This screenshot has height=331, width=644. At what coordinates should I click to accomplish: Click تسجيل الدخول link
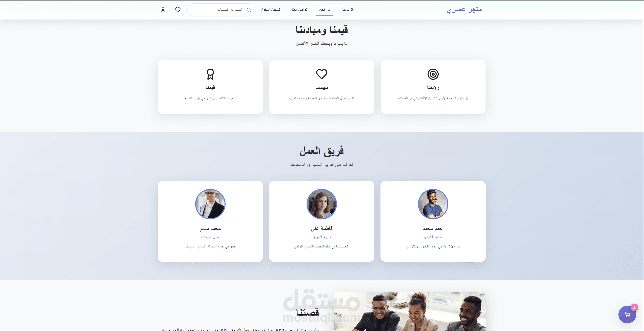271,10
